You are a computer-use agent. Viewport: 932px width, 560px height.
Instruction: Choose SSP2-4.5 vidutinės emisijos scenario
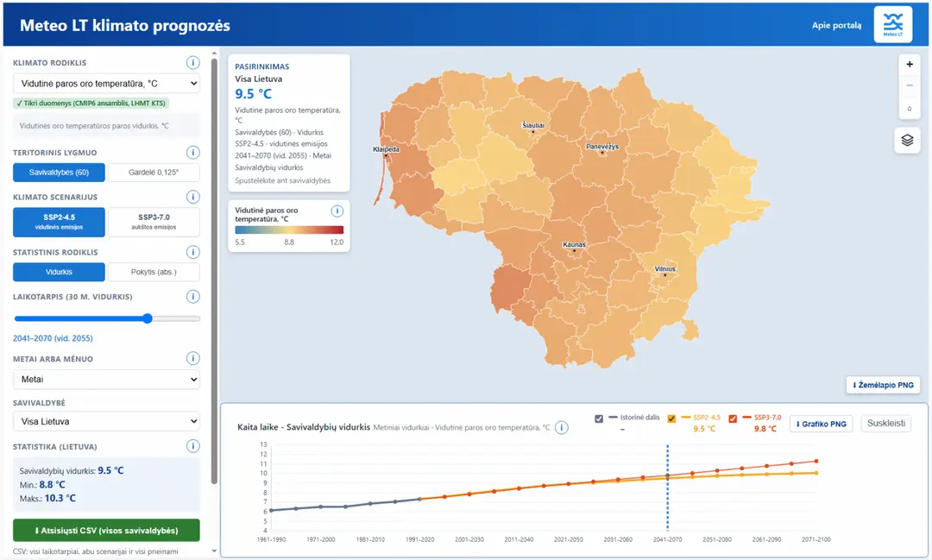point(59,222)
